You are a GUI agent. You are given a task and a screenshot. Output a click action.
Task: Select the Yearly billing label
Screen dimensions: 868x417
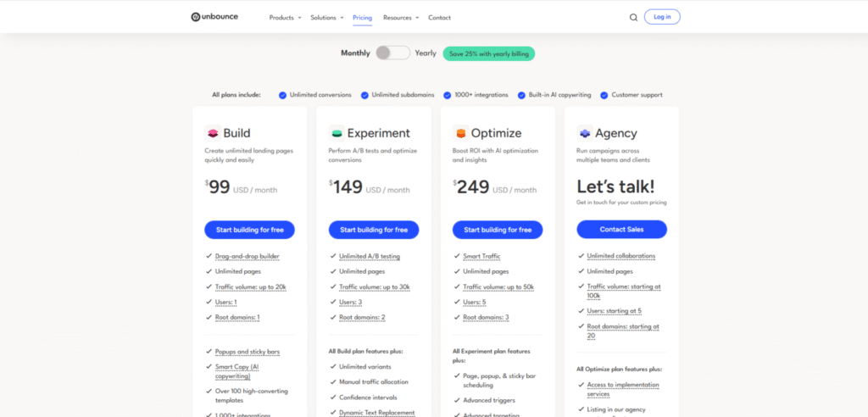pyautogui.click(x=426, y=53)
